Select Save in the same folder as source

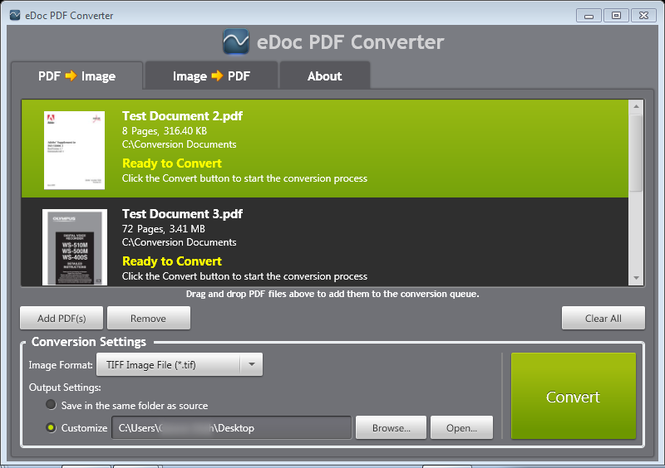51,405
